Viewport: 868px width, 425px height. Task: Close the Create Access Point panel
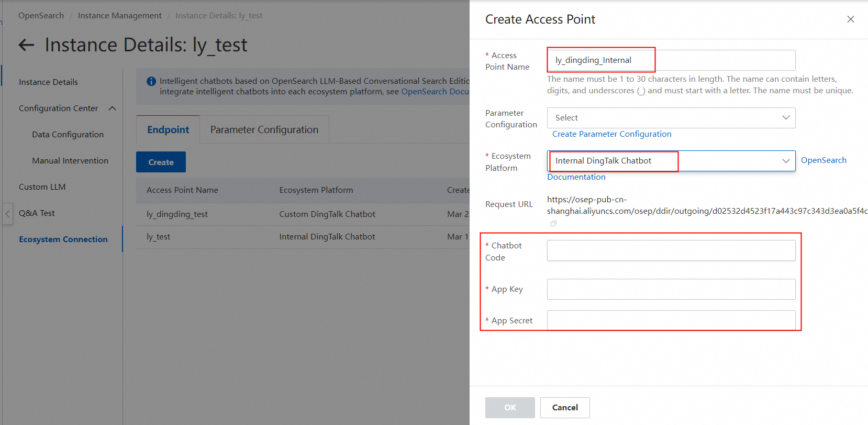pos(850,19)
